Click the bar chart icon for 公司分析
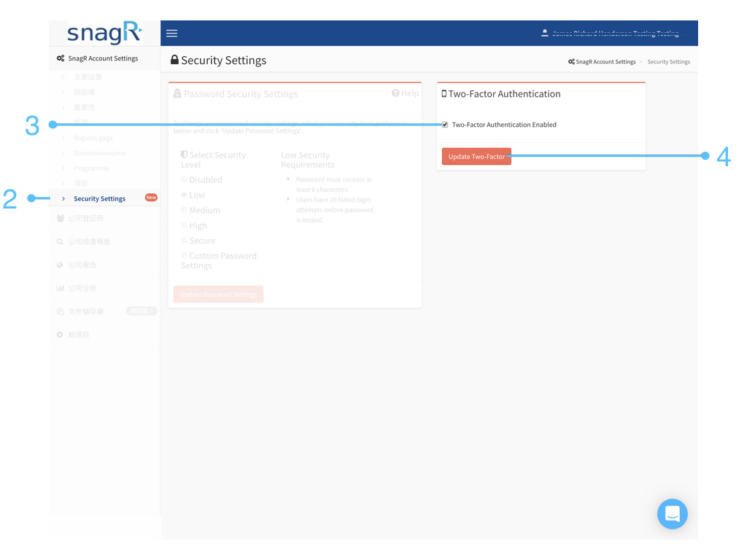The image size is (747, 560). [x=61, y=288]
